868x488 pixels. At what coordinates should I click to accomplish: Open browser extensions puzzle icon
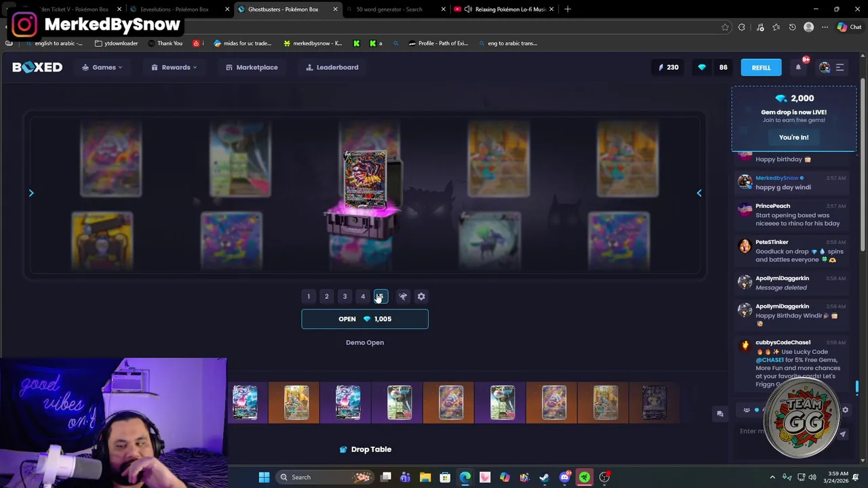coord(742,27)
